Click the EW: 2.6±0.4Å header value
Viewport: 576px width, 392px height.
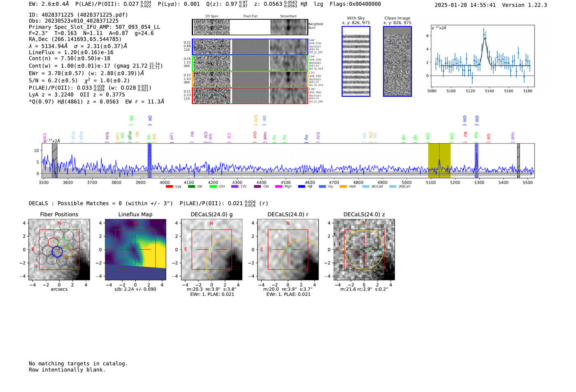point(49,4)
